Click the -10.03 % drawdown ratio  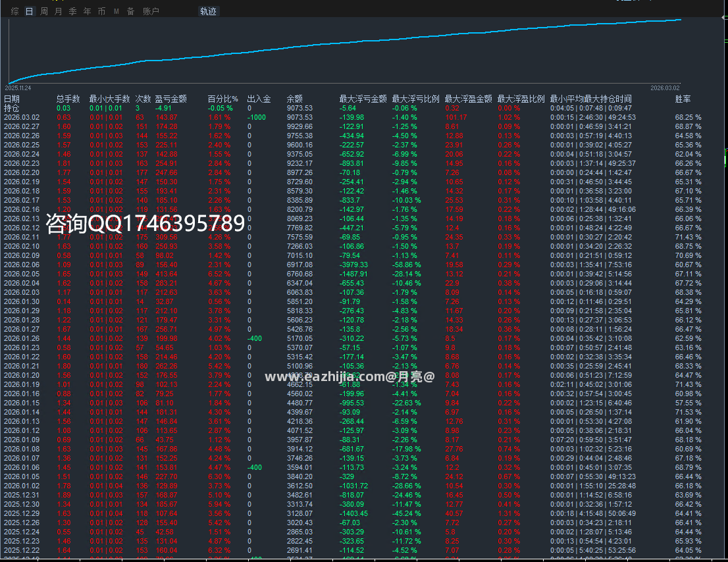[x=407, y=201]
